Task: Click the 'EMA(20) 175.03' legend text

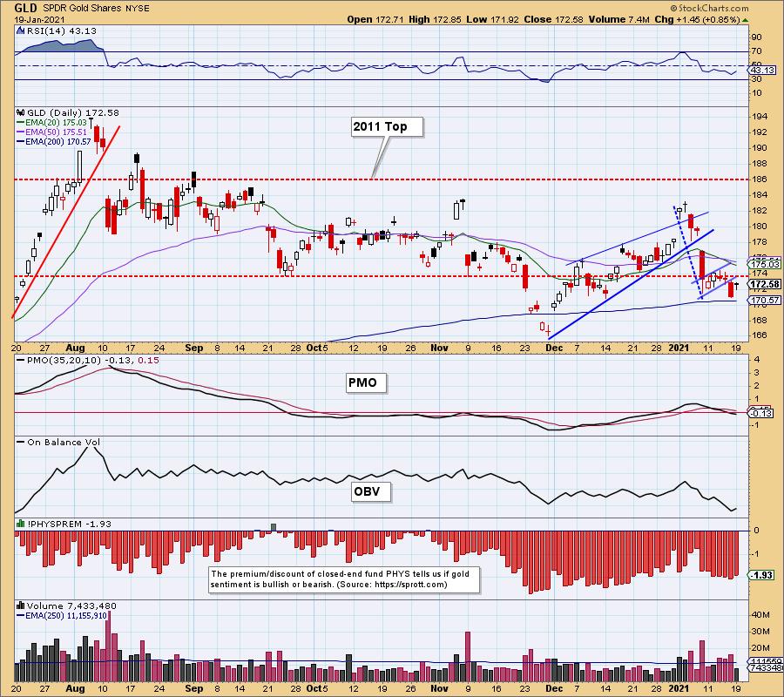Action: pos(56,123)
